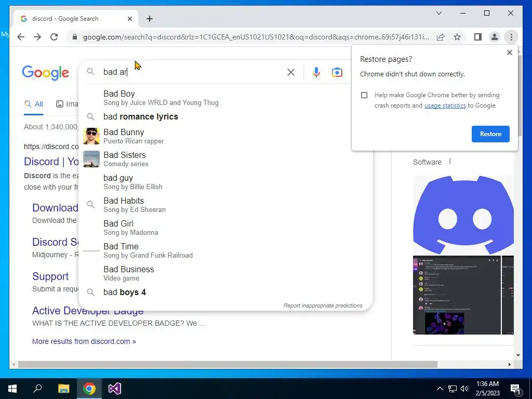
Task: View site information via lock icon
Action: [75, 37]
